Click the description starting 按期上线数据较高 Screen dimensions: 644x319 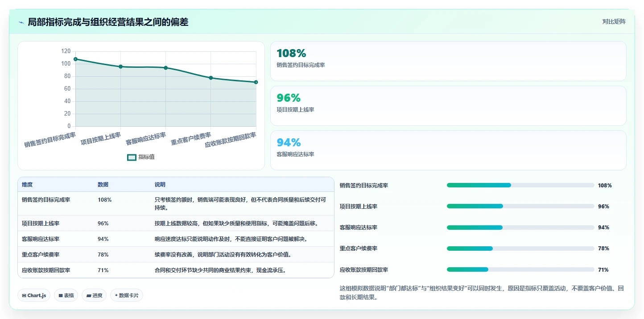pos(238,223)
